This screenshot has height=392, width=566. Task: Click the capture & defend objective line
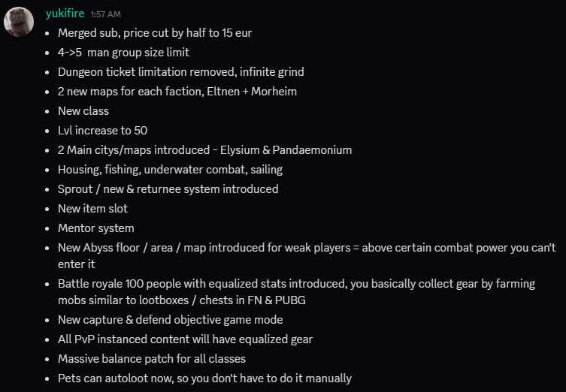tap(171, 319)
